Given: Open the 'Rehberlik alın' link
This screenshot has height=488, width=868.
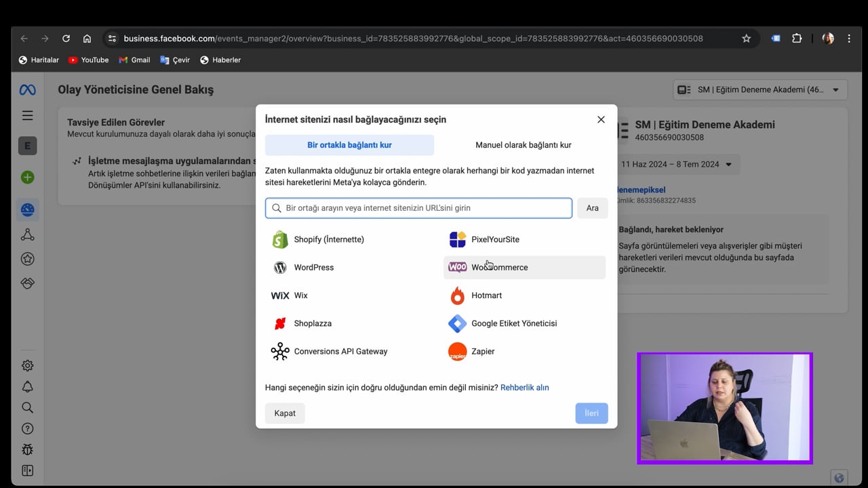Looking at the screenshot, I should coord(524,388).
